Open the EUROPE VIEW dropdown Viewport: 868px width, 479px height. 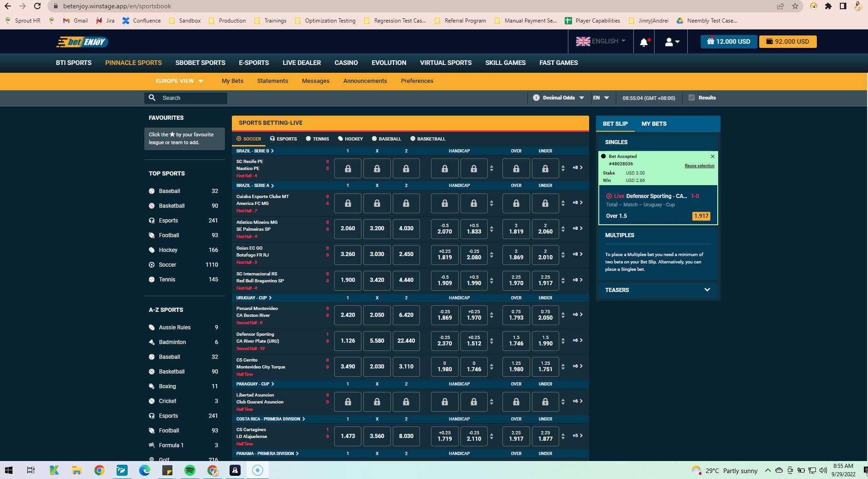pos(179,81)
